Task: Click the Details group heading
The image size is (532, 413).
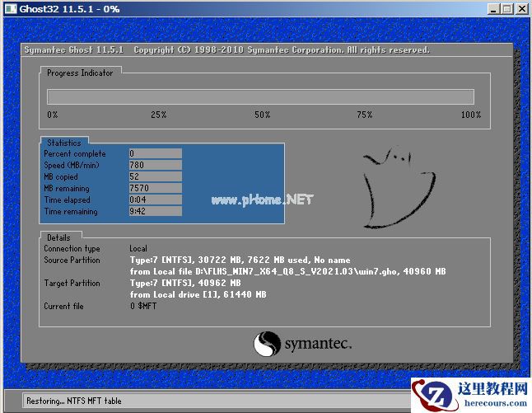Action: click(x=58, y=237)
